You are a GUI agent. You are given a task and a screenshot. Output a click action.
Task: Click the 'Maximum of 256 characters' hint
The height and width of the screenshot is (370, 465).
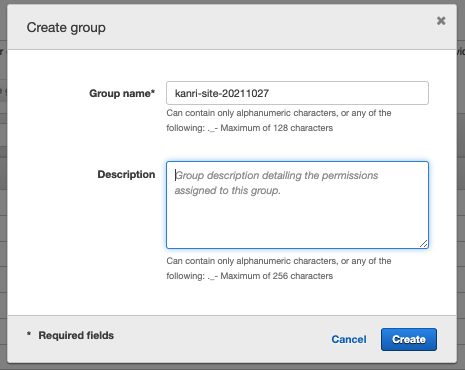coord(277,276)
